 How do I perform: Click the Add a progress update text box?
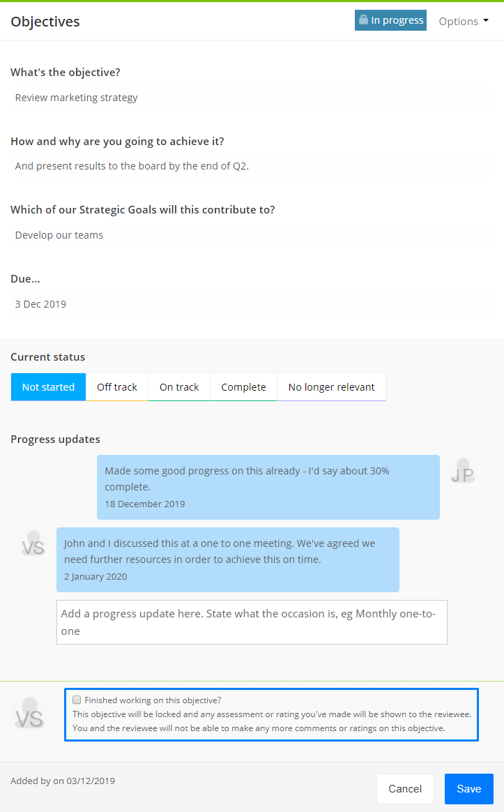(252, 622)
